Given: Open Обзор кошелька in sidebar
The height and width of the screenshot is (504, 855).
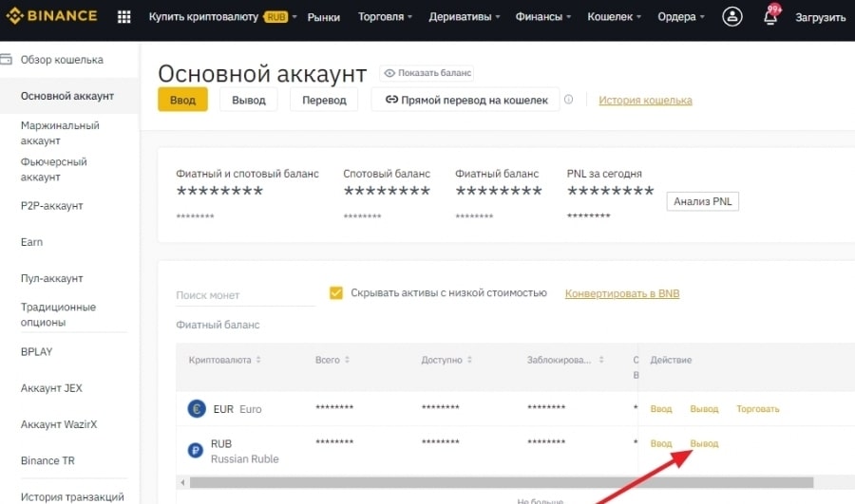Looking at the screenshot, I should point(62,60).
